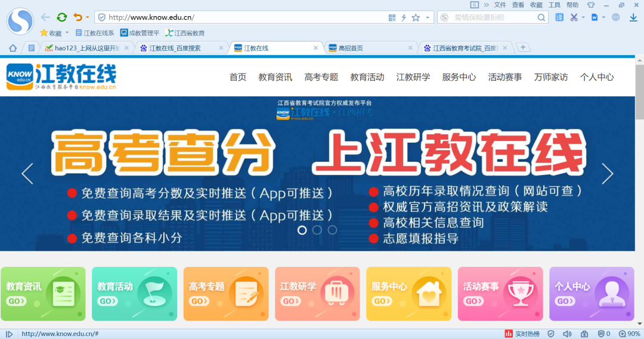Reload the page with green refresh icon
The image size is (644, 339).
(62, 17)
